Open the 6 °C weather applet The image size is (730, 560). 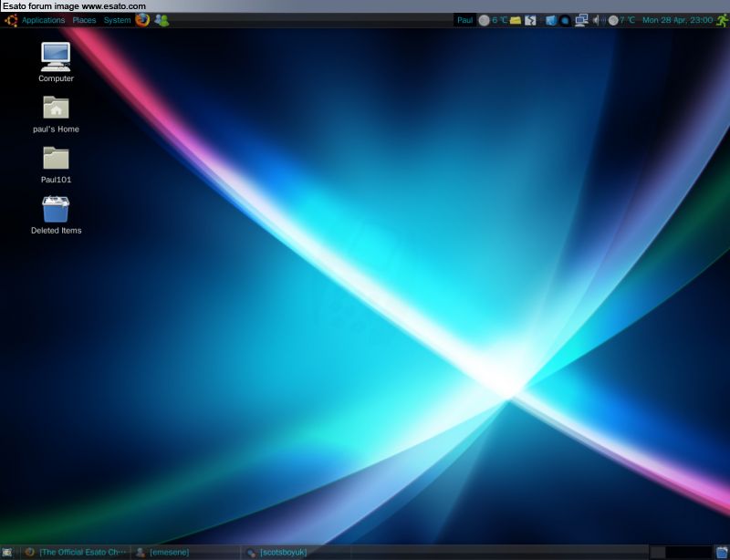[x=493, y=20]
